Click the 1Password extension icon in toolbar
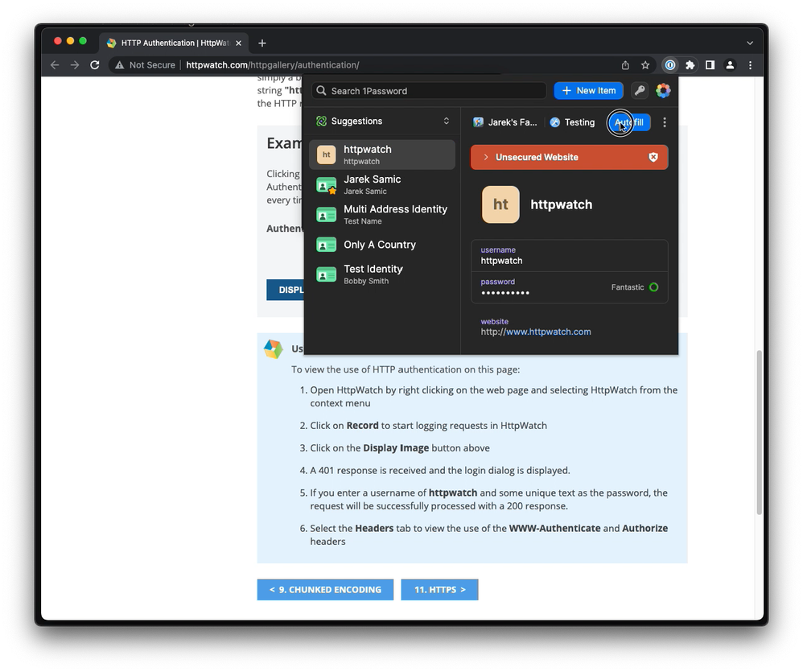The height and width of the screenshot is (672, 803). pos(669,65)
